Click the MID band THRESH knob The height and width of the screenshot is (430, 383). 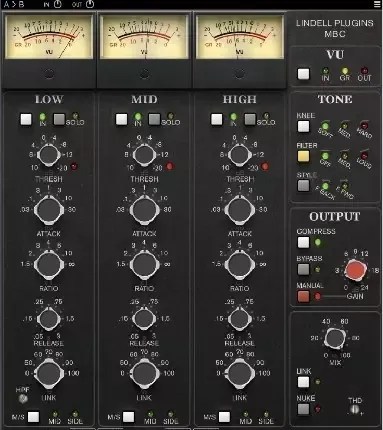(x=144, y=155)
